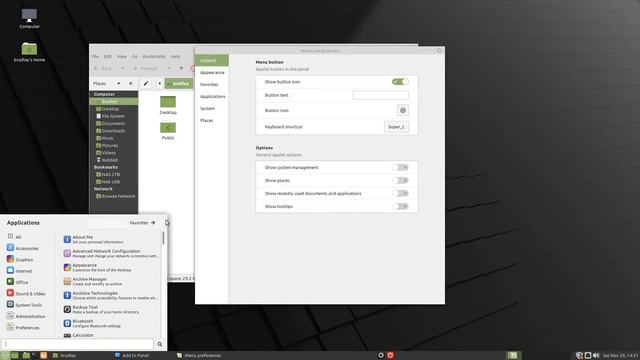Toggle the Show button icon switch
Viewport: 640px width, 360px height.
tap(400, 82)
